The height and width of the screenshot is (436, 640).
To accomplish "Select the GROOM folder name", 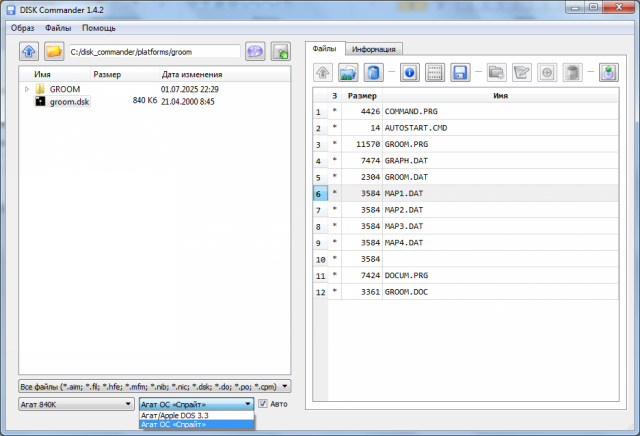I will point(64,89).
